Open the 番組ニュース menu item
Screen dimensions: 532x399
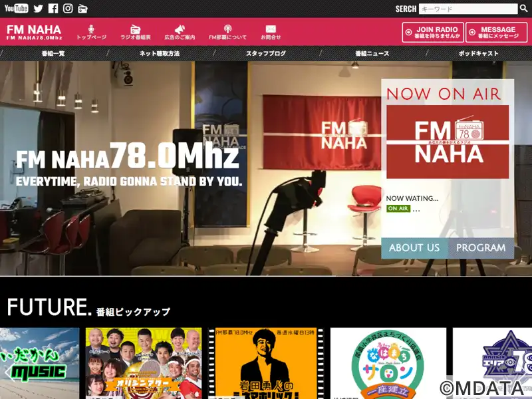tap(372, 53)
